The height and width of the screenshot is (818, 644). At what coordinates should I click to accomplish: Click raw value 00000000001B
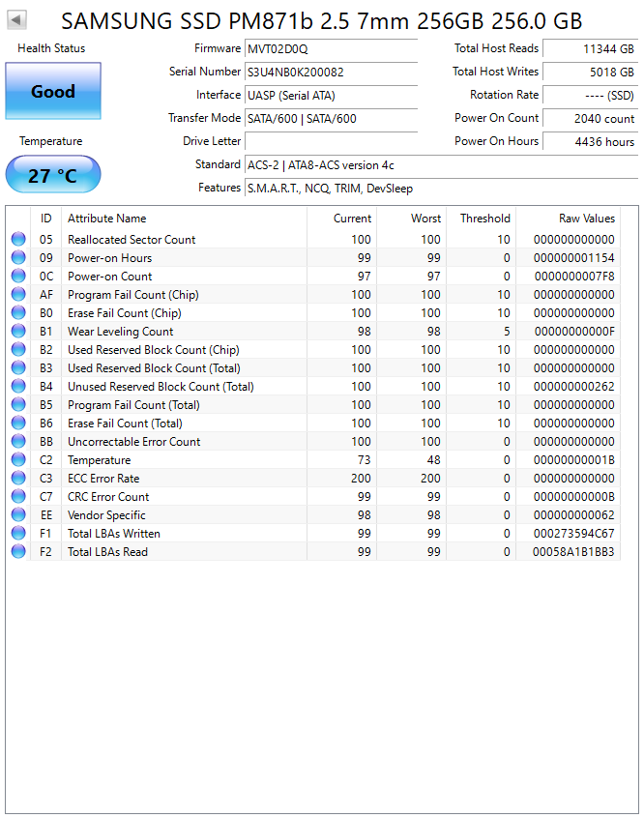click(574, 460)
